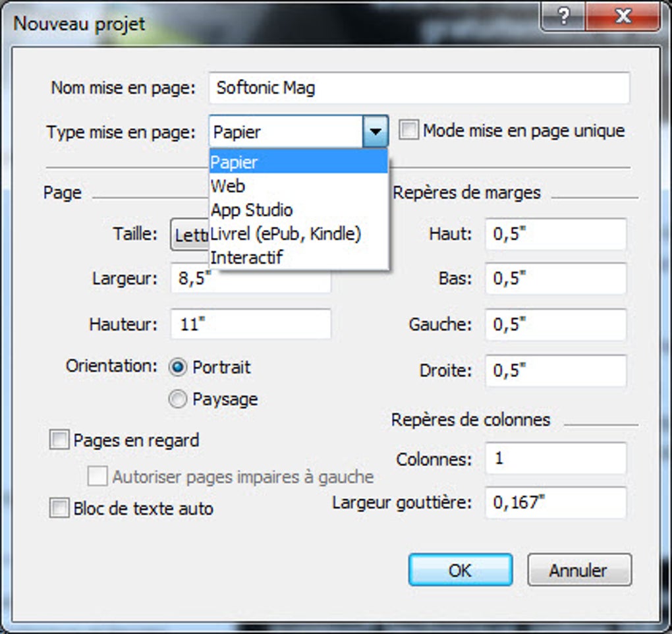Check "Autoriser pages impaires à gauche"
The height and width of the screenshot is (634, 672).
pyautogui.click(x=97, y=474)
